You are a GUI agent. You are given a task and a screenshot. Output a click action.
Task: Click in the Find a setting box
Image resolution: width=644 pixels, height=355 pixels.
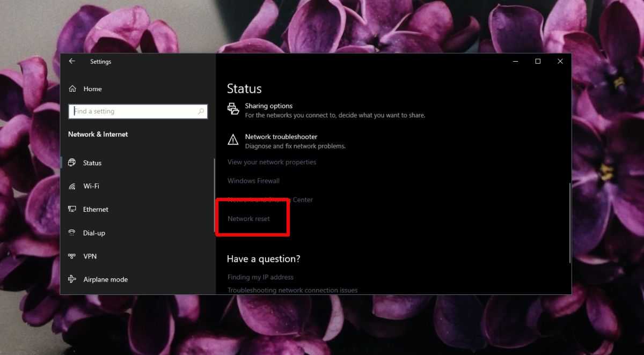[x=134, y=112]
